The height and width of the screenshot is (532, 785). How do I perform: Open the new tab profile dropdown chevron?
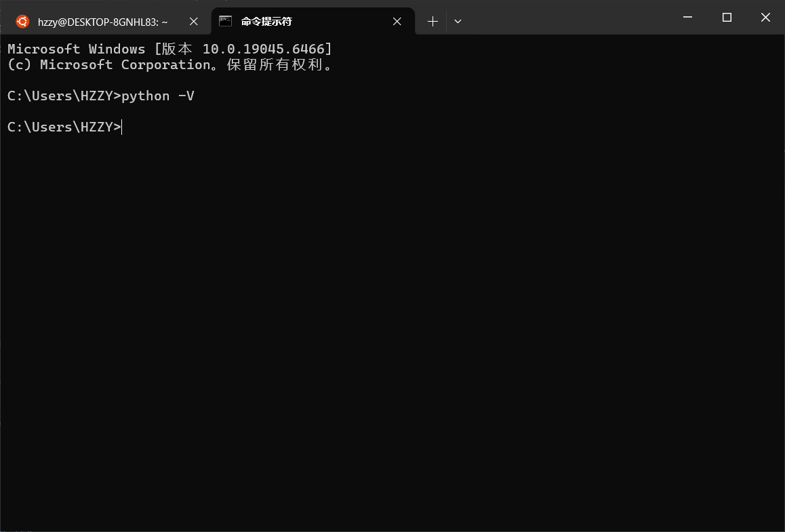(x=458, y=21)
